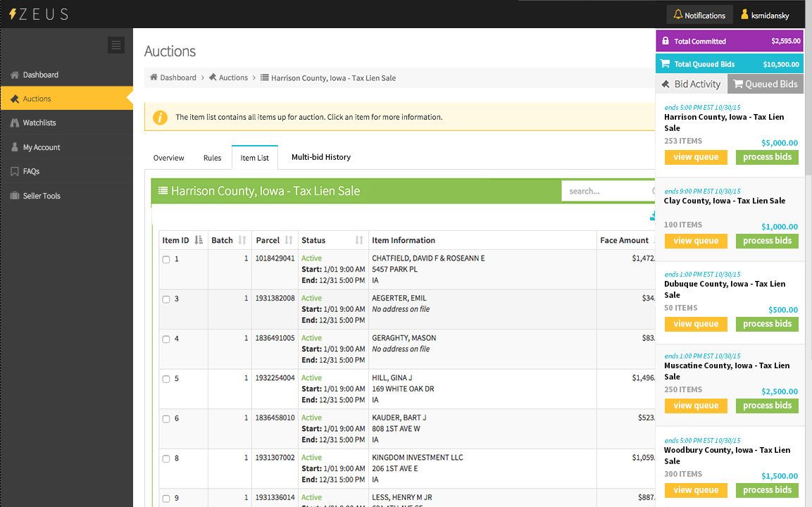Click the CHATFIELD, DAVID F & ROSEANN E entry
Image resolution: width=812 pixels, height=507 pixels.
428,258
